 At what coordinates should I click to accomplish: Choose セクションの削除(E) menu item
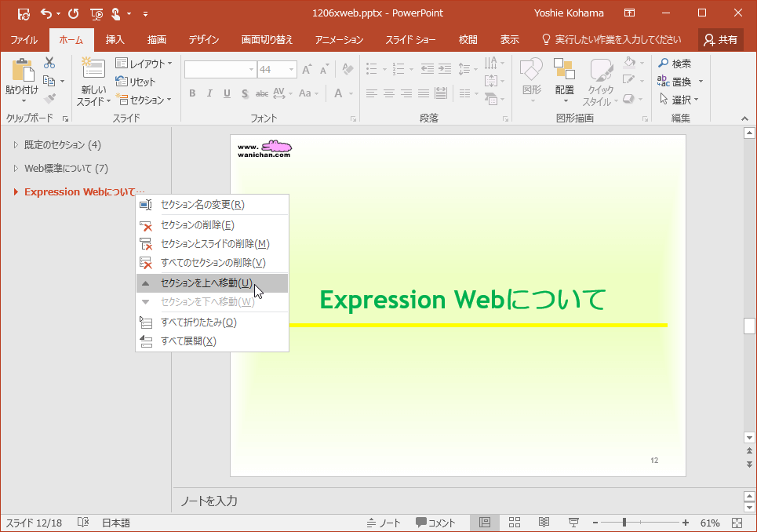213,225
